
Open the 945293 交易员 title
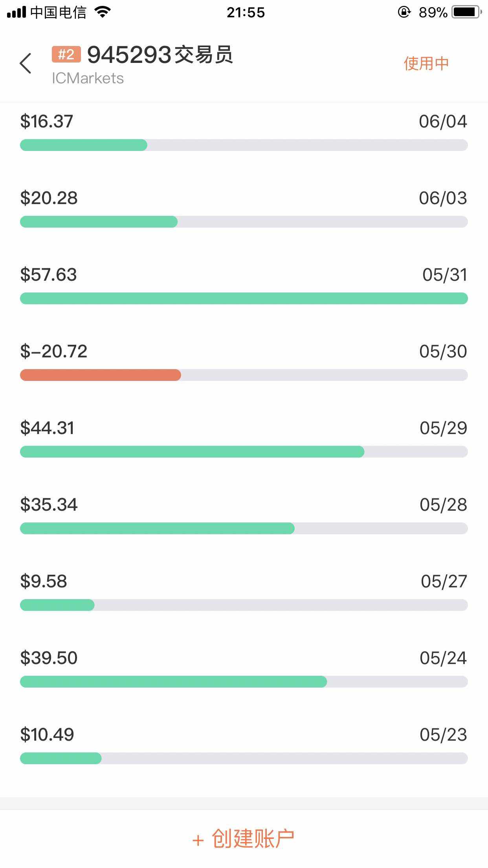160,55
